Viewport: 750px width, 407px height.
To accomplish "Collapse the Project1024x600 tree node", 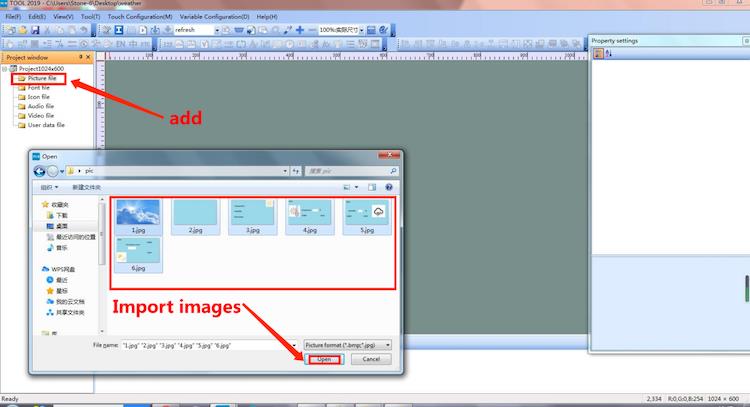I will click(x=5, y=68).
